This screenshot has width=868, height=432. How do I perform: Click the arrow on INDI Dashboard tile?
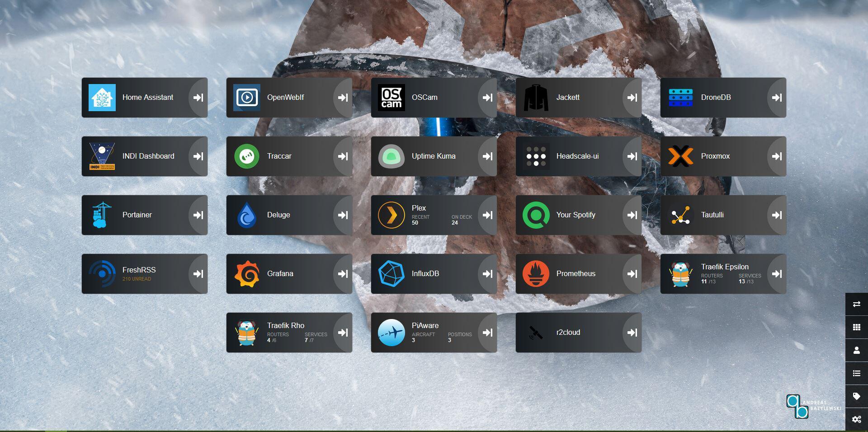tap(198, 156)
